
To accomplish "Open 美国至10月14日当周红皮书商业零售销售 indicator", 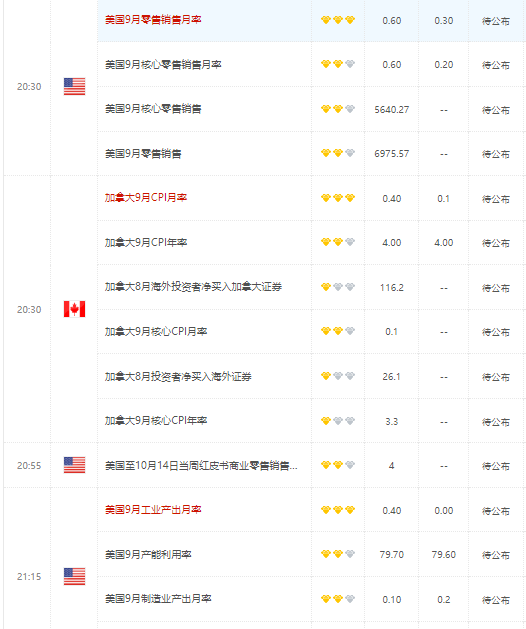I will point(201,466).
